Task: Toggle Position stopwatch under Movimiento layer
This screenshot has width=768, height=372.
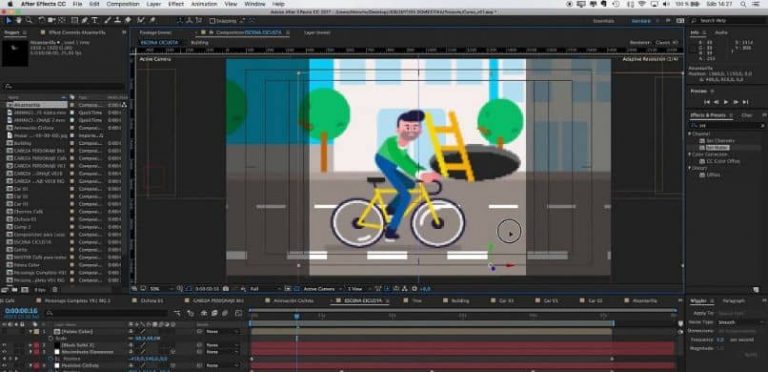Action: [x=50, y=358]
